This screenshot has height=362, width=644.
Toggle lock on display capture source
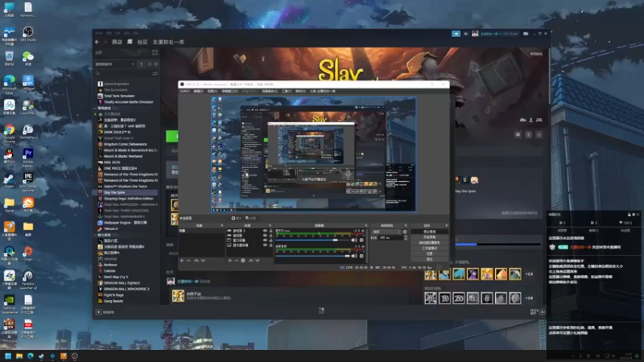(270, 245)
